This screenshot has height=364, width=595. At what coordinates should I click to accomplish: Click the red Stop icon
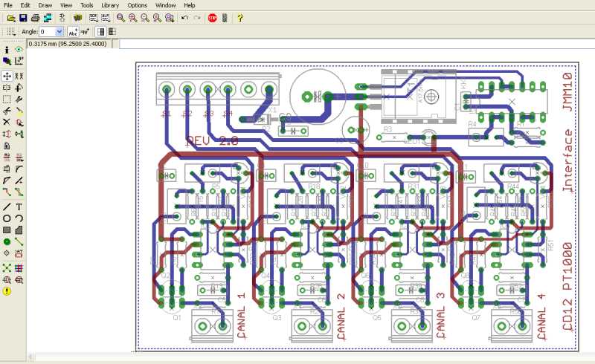[213, 18]
